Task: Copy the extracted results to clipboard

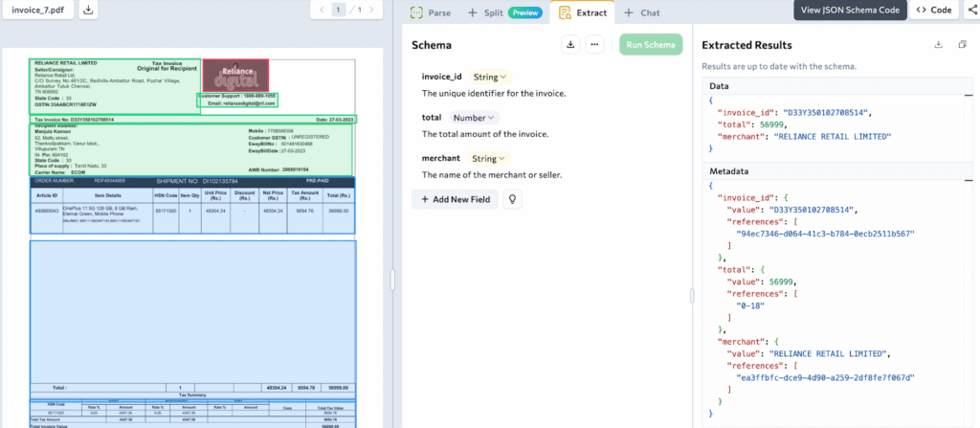Action: point(964,45)
